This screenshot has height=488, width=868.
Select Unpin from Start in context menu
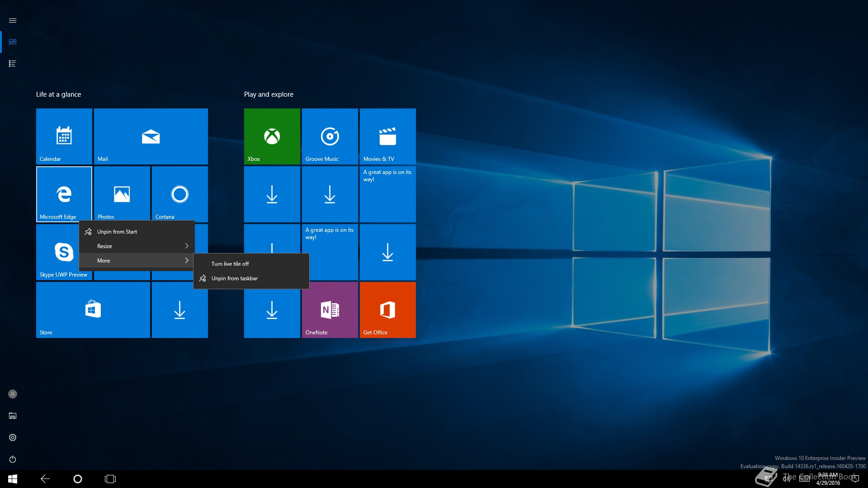point(137,231)
